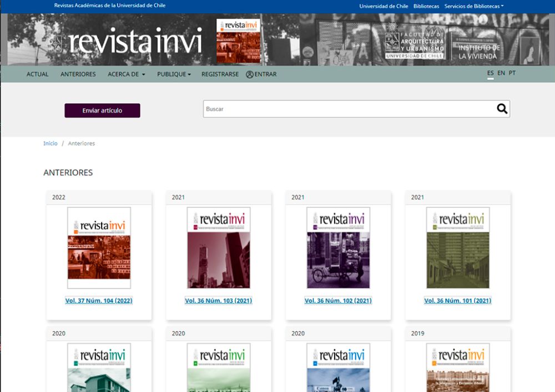
Task: Return home via the Inicio breadcrumb link
Action: click(51, 143)
